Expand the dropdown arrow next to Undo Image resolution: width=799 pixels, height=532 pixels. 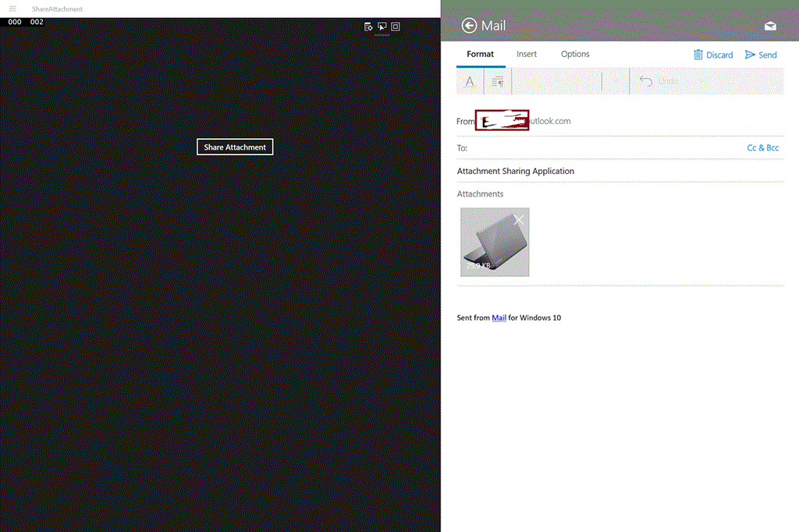[x=701, y=81]
